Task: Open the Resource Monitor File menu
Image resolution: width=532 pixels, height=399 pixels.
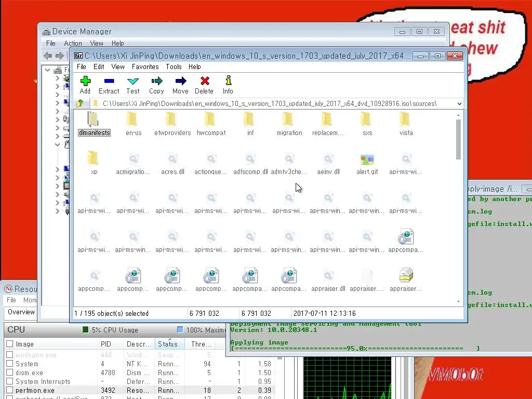Action: coord(11,300)
